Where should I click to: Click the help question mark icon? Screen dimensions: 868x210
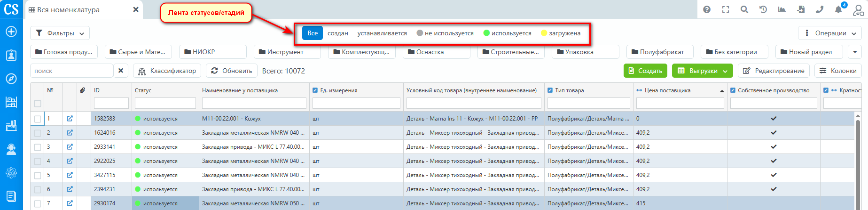pos(707,9)
